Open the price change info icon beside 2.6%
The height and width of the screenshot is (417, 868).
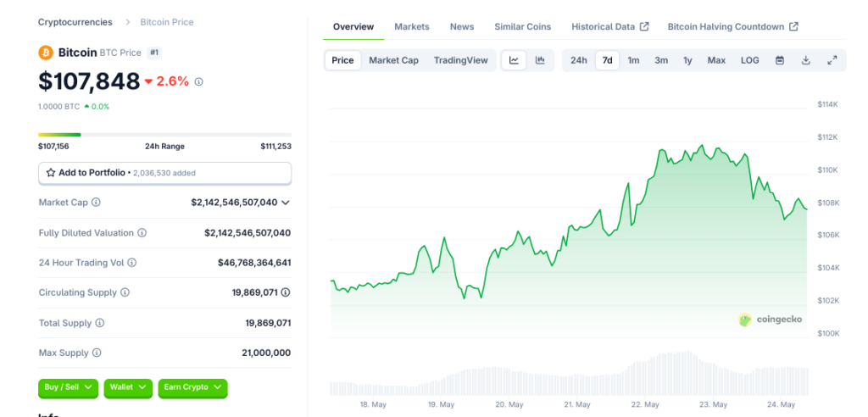[198, 81]
